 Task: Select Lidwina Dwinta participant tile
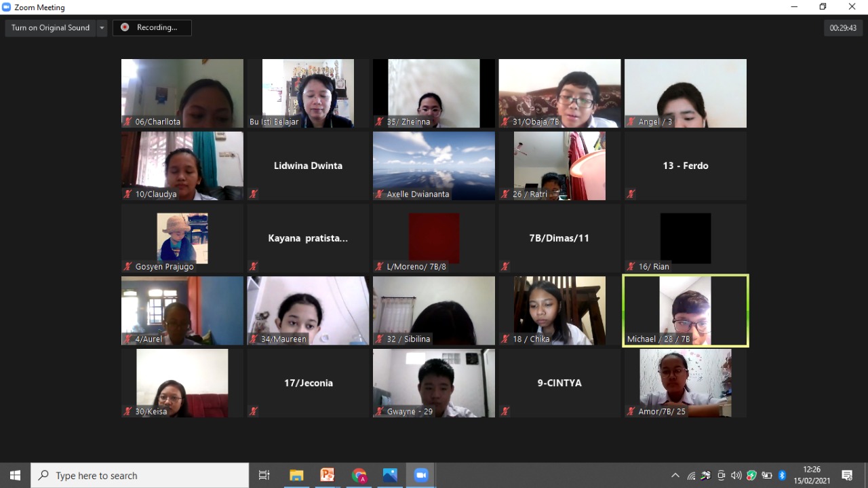click(308, 166)
